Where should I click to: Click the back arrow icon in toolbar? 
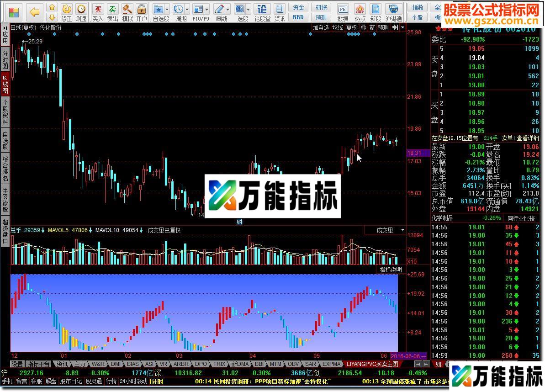34,11
